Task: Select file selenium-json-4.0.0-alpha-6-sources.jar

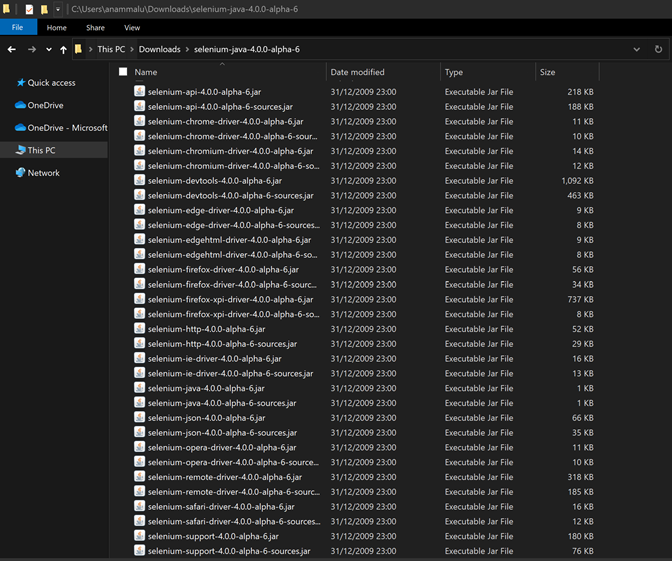Action: tap(222, 432)
